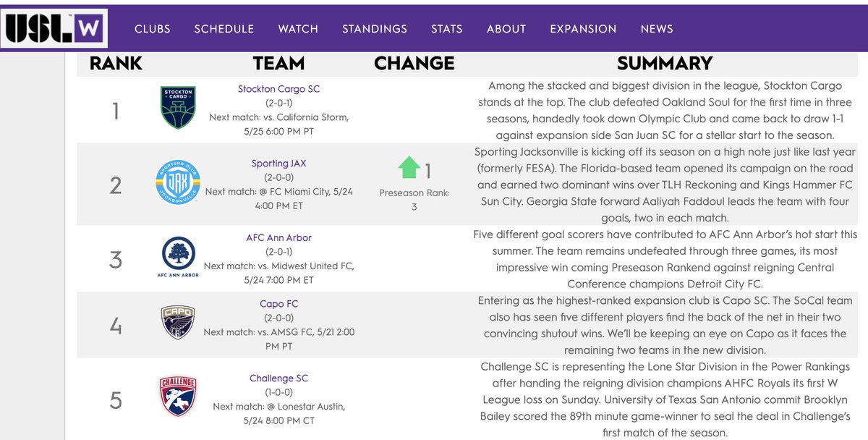868x440 pixels.
Task: Open the Stockton Cargo crest logo
Action: click(x=179, y=107)
